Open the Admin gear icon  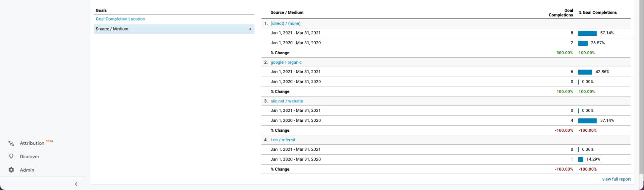[x=11, y=170]
